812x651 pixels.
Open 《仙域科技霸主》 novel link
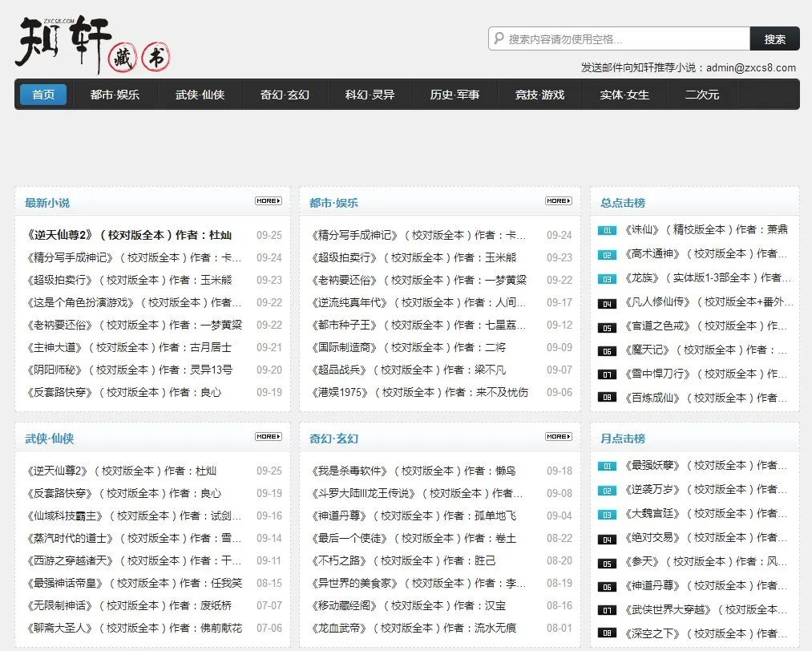click(134, 516)
